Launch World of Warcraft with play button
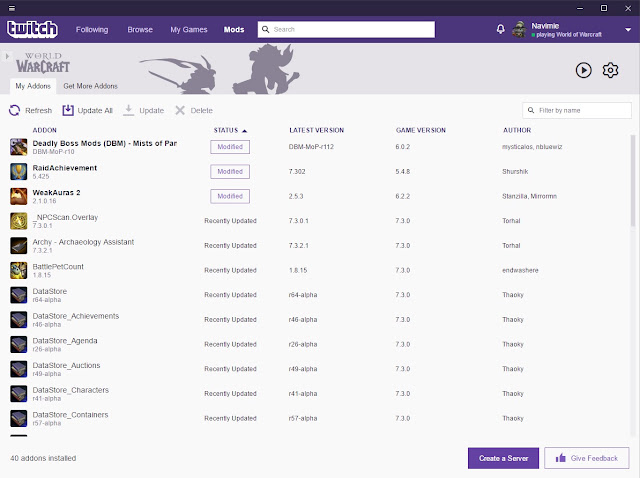 click(583, 70)
